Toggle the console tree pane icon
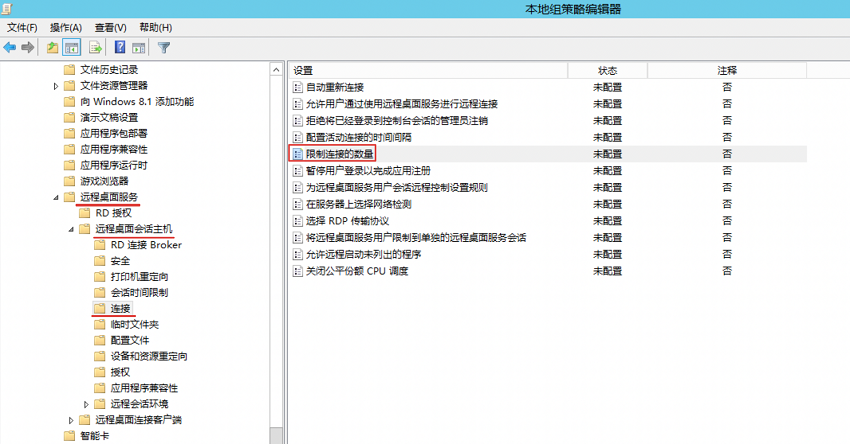Viewport: 850px width, 444px height. [x=72, y=48]
